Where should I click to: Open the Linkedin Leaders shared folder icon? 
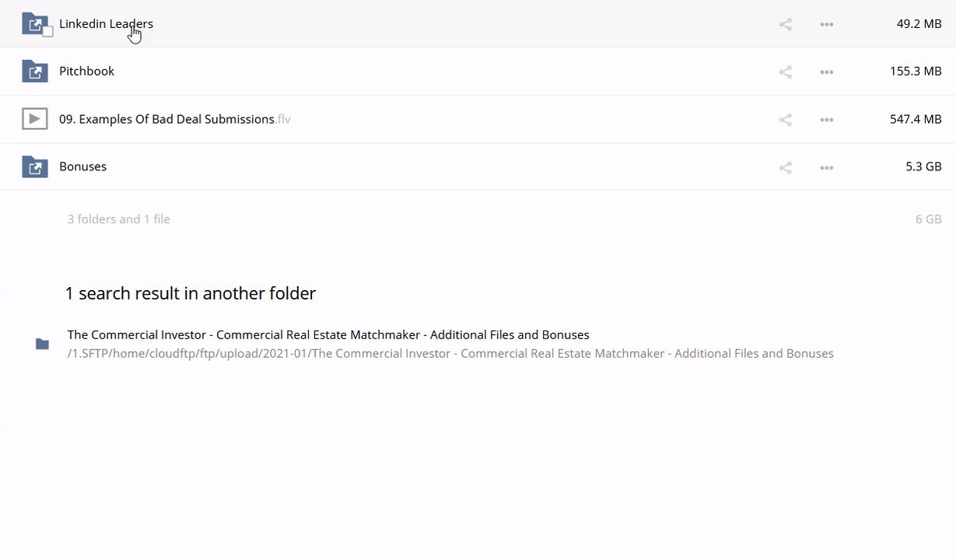tap(34, 23)
